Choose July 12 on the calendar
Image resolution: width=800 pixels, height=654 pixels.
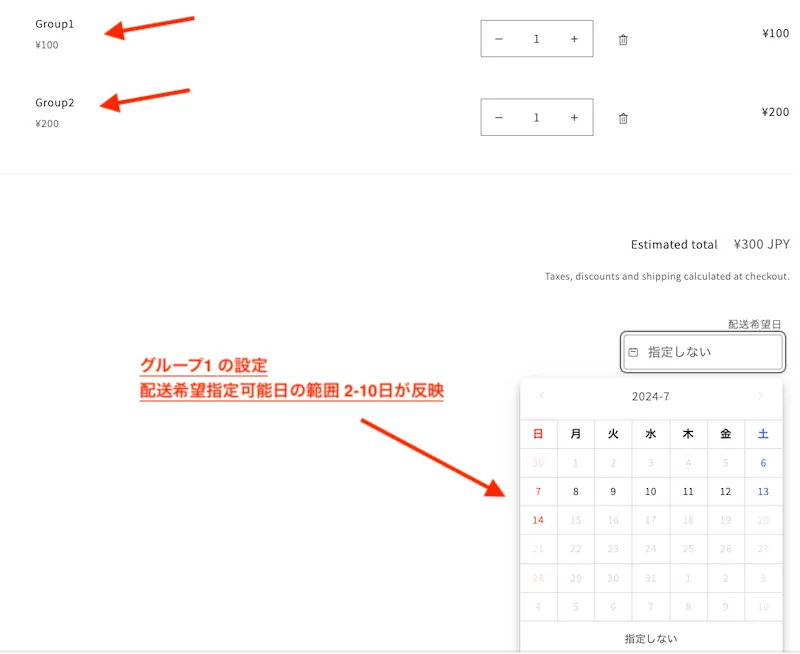tap(726, 492)
